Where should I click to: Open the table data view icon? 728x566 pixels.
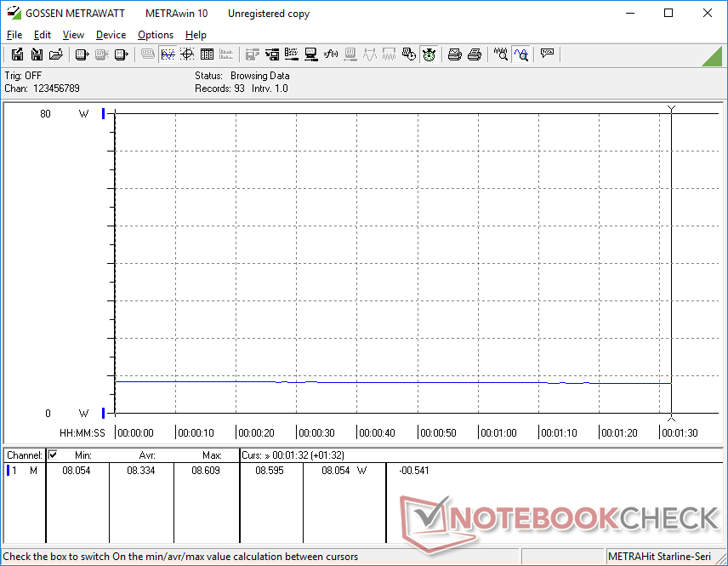[207, 54]
